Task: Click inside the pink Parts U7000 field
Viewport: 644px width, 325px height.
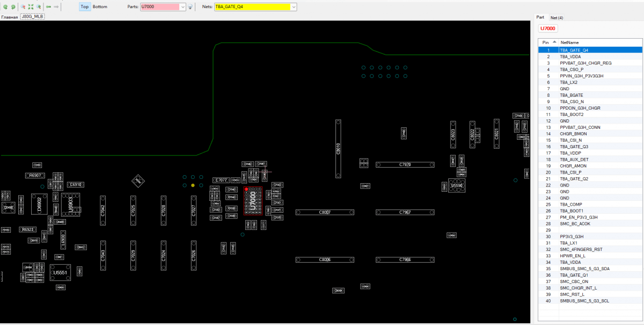Action: click(x=160, y=7)
